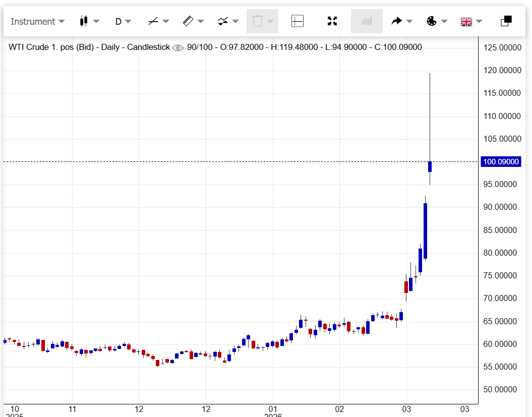532x417 pixels.
Task: Click the 120.00000 price axis label
Action: coord(501,70)
